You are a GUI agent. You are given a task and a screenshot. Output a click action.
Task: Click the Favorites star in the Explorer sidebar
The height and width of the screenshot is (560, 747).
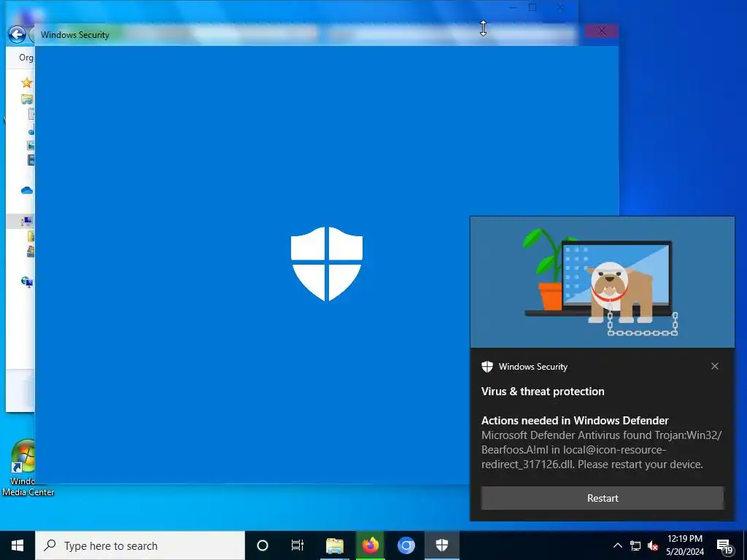(27, 82)
